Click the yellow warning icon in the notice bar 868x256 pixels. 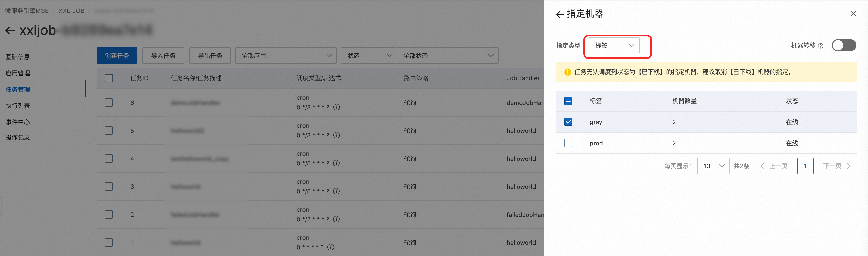pyautogui.click(x=568, y=72)
